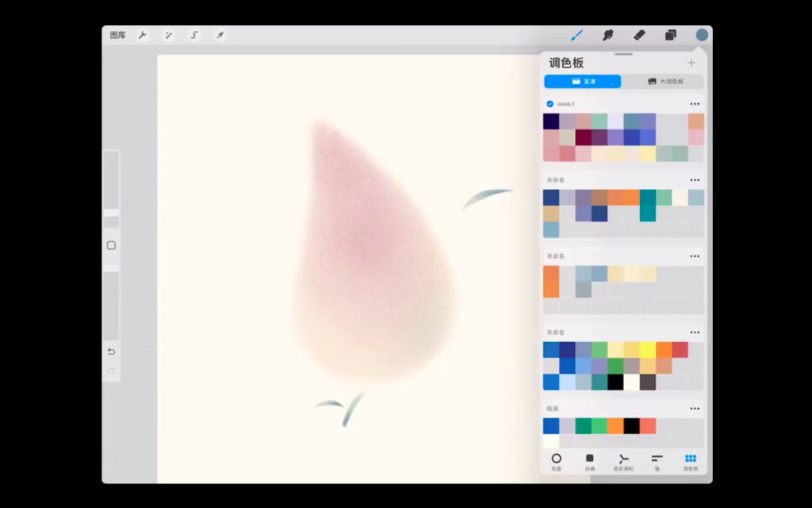Viewport: 812px width, 508px height.
Task: Toggle the square modify button on sidebar
Action: coord(111,245)
